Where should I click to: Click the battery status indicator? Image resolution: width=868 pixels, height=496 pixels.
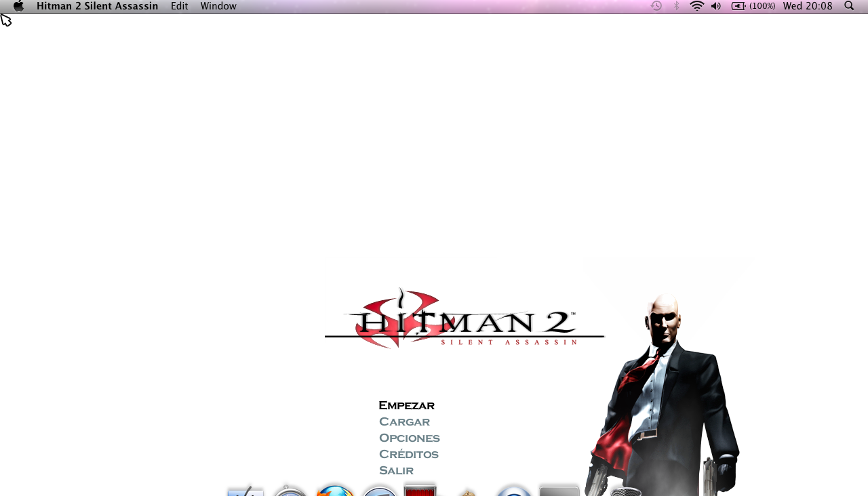point(753,6)
